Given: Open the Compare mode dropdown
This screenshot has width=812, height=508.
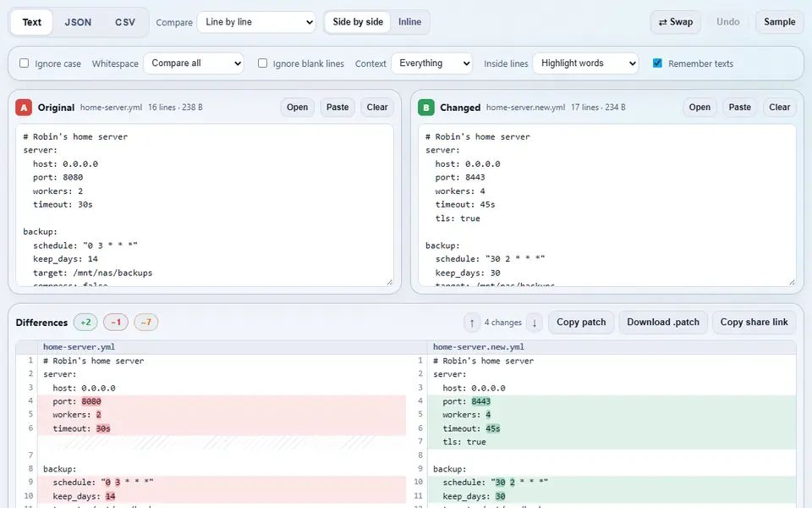Looking at the screenshot, I should click(x=256, y=22).
